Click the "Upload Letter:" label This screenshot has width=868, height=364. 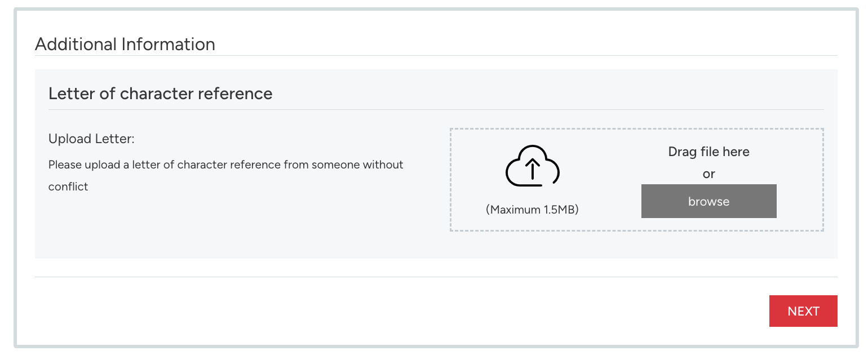[x=91, y=139]
